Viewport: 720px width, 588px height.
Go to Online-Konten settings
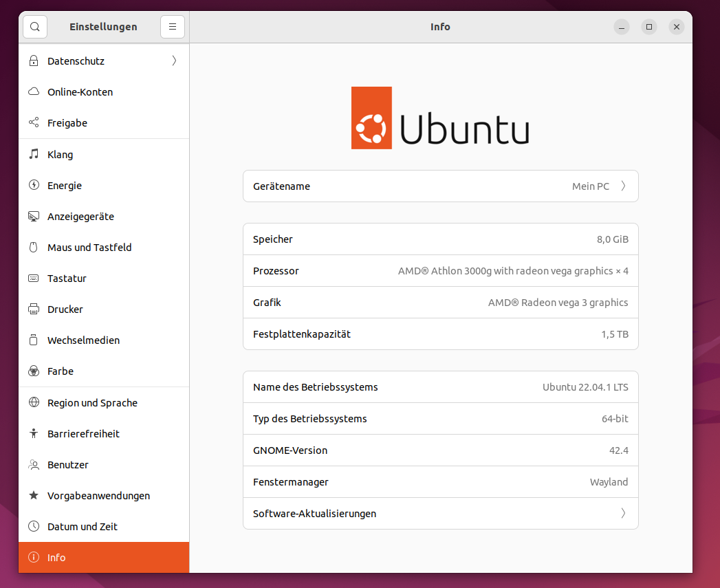point(104,92)
